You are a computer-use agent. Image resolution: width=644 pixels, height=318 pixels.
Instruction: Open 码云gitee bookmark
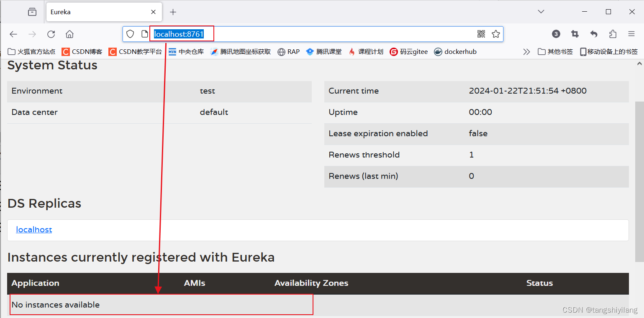[x=409, y=52]
